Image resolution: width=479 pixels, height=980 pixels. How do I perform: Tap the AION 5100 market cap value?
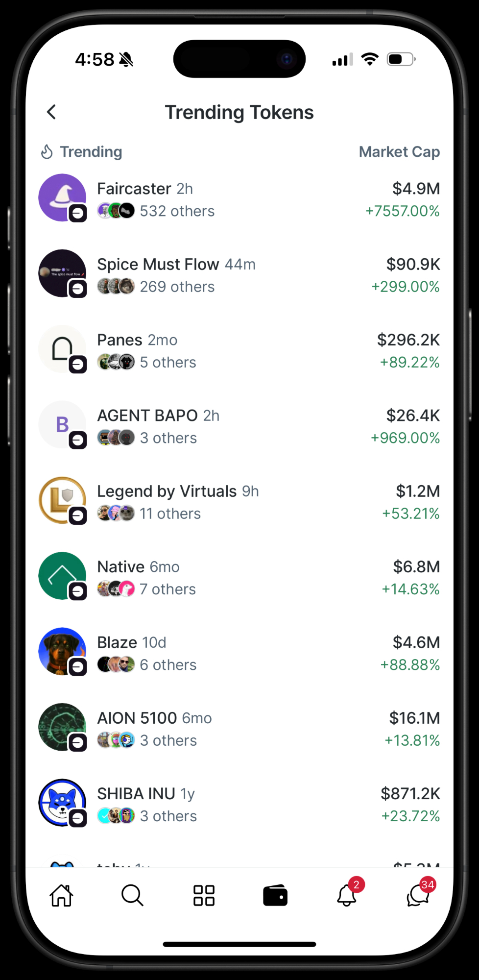point(414,718)
